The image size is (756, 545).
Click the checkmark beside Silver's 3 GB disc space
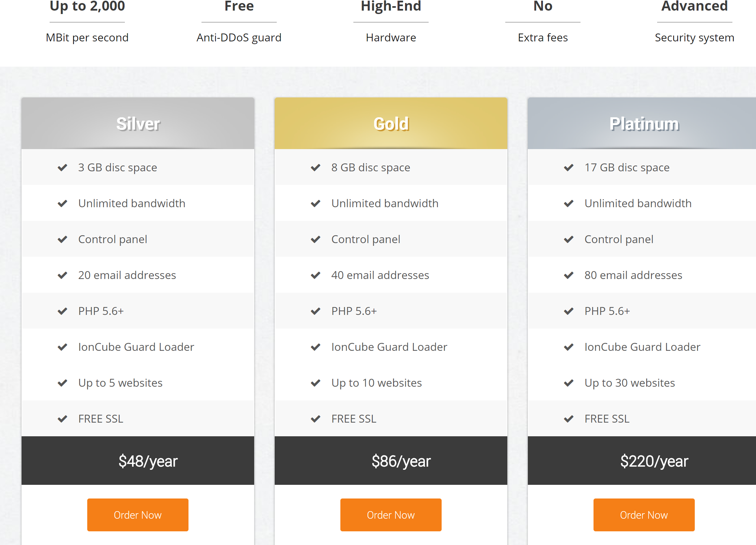pos(63,167)
